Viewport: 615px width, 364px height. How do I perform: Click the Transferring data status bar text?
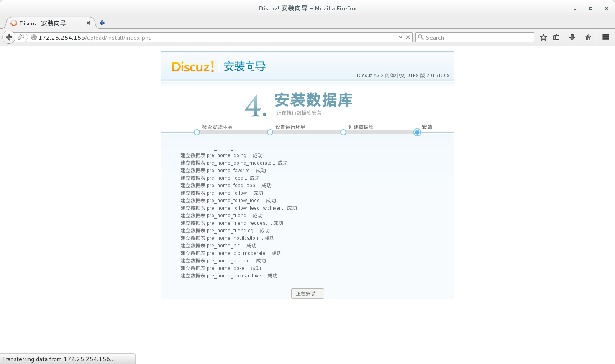click(x=59, y=359)
